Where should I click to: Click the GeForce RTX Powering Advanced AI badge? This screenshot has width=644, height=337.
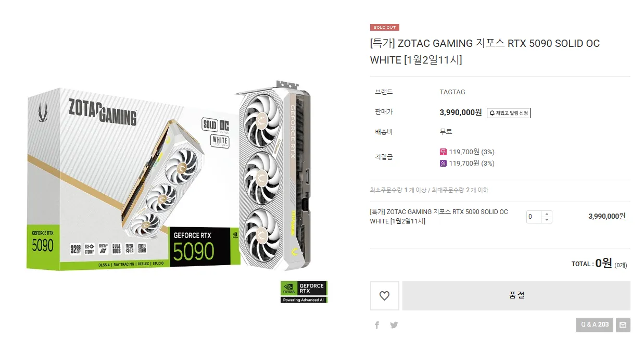[304, 292]
